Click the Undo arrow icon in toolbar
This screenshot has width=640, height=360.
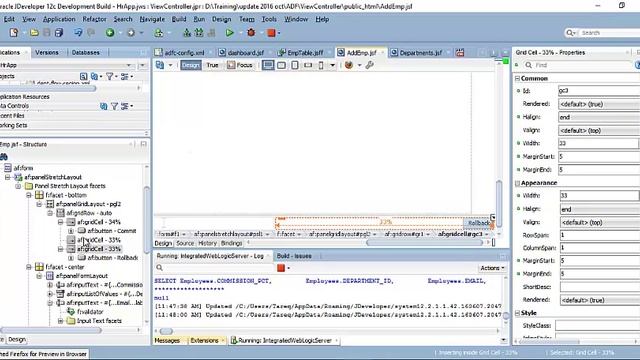coord(78,33)
